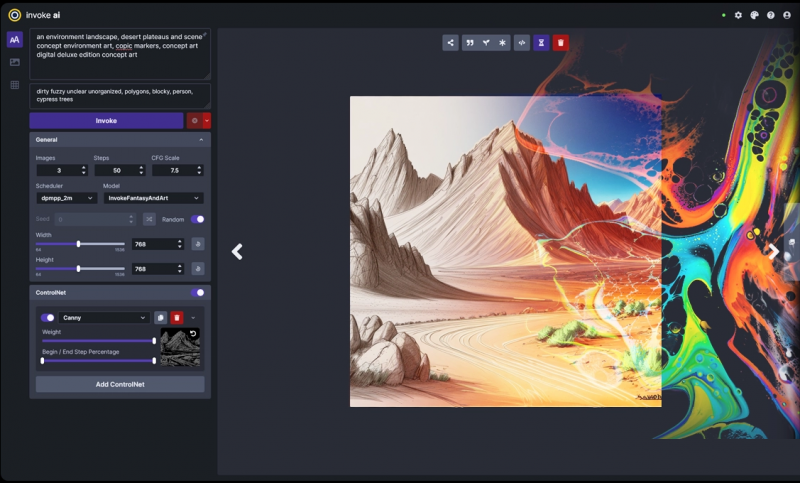Disable the ControlNet section toggle
The image size is (800, 483).
[x=197, y=293]
